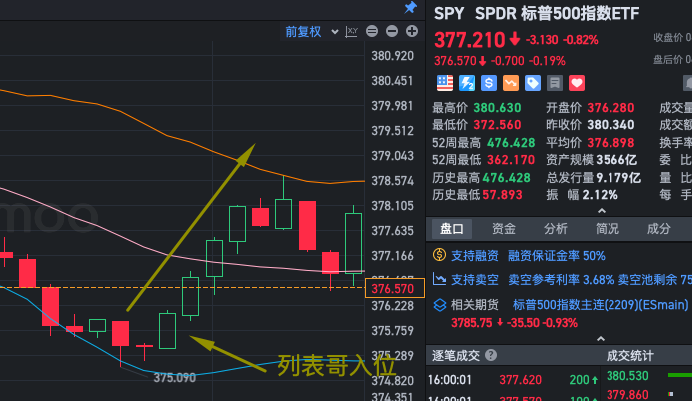This screenshot has height=401, width=692.
Task: Toggle the red heart watchlist icon
Action: tap(577, 83)
